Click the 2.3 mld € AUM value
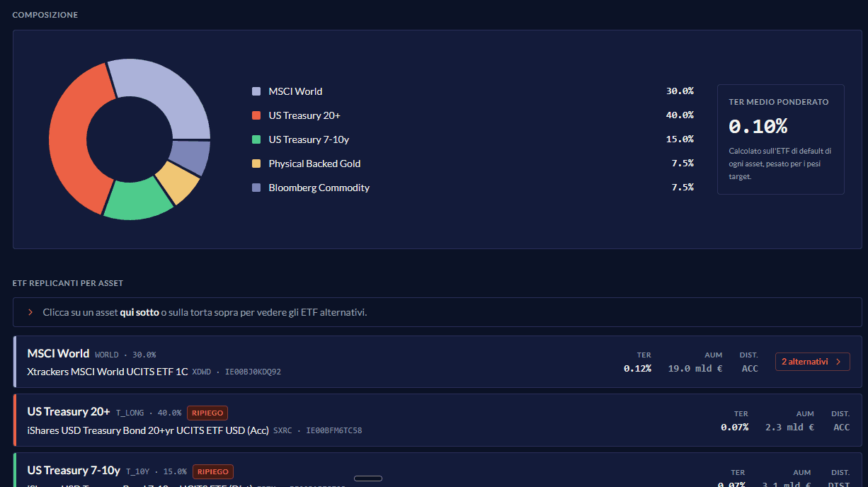The height and width of the screenshot is (487, 868). coord(789,427)
